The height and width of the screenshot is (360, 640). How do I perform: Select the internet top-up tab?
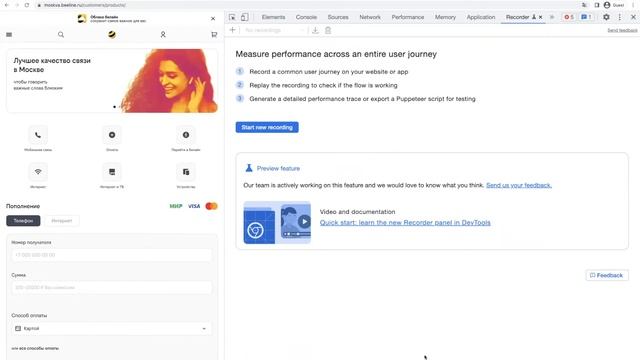(x=62, y=221)
